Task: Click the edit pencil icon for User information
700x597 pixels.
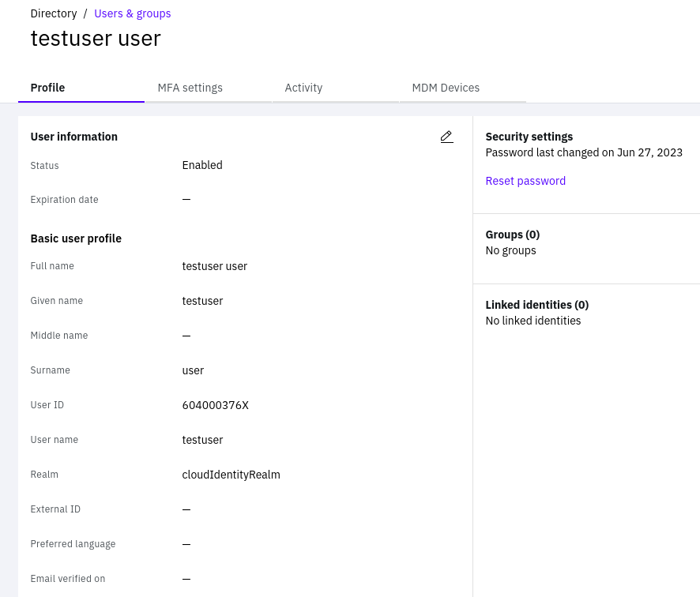Action: [446, 137]
